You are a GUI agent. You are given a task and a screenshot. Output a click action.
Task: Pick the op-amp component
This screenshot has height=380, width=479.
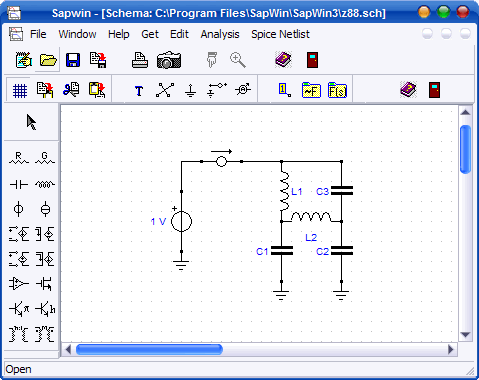18,284
